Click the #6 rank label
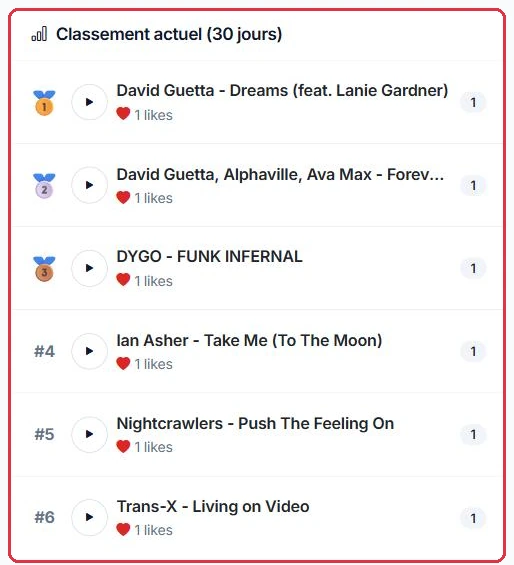This screenshot has height=565, width=514. (x=44, y=517)
